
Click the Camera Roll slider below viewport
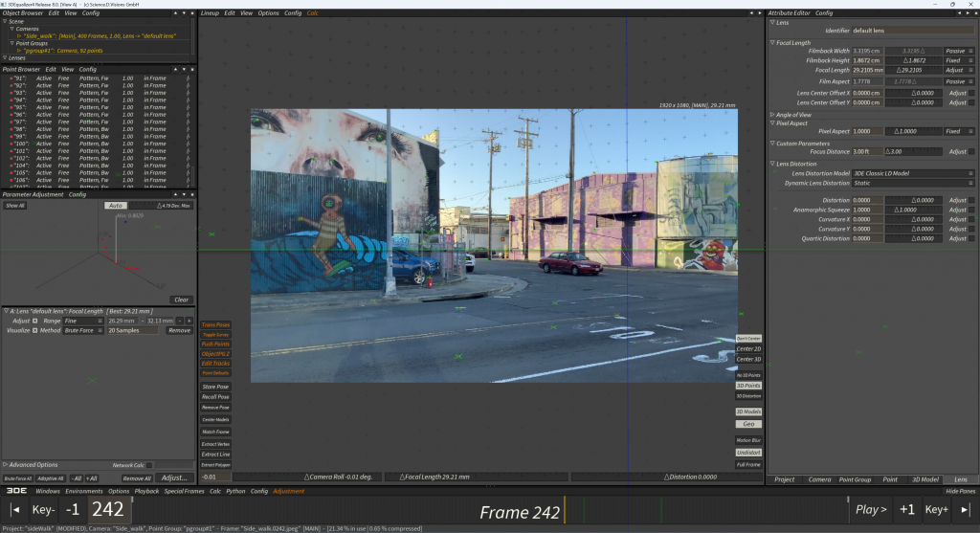(x=305, y=477)
